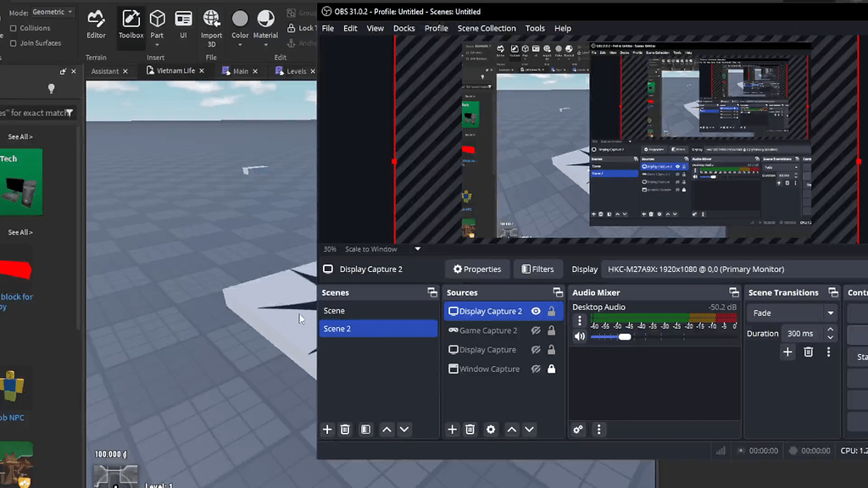Open the OBS File menu
Screen dimensions: 868x488
[328, 28]
